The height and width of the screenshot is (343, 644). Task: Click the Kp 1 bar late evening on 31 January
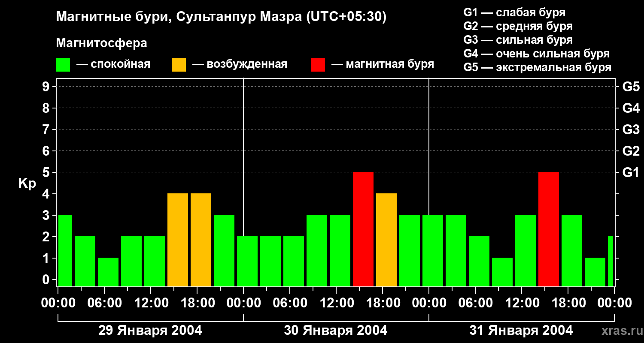[x=595, y=272]
